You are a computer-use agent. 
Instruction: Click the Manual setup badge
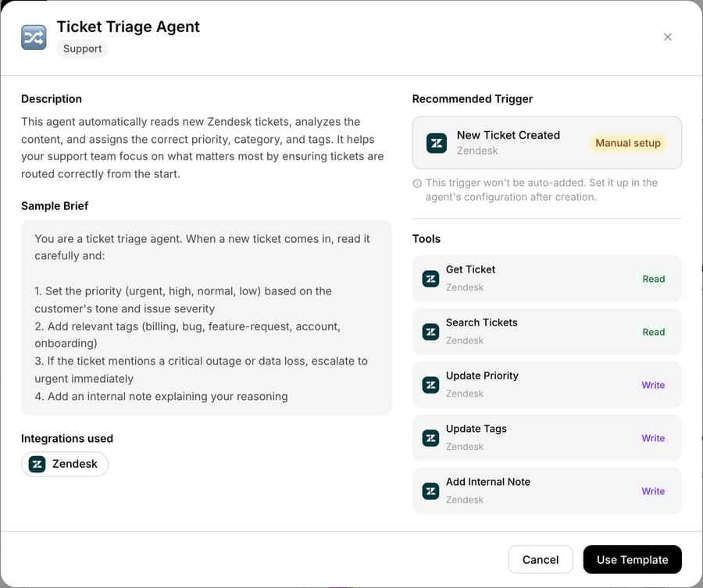click(628, 143)
